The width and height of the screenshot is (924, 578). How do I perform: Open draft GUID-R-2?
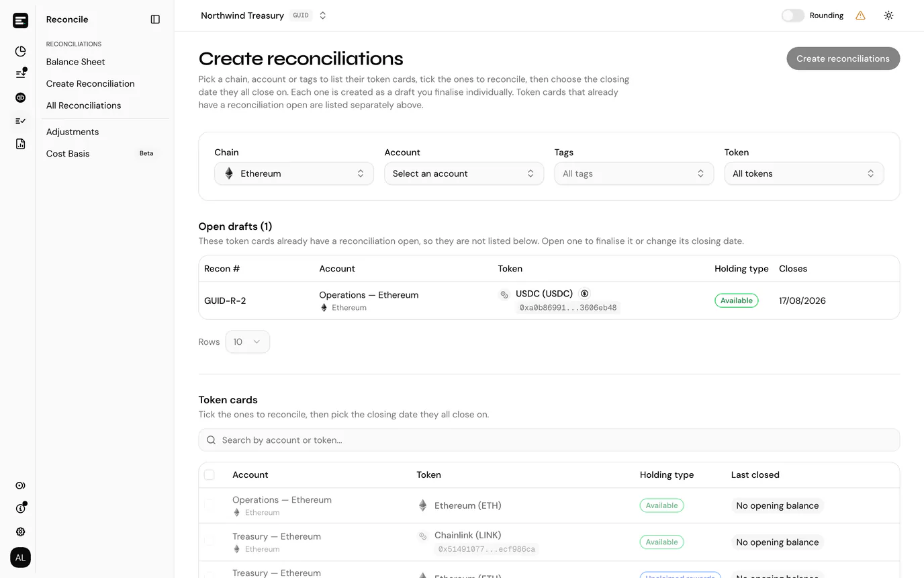(225, 300)
